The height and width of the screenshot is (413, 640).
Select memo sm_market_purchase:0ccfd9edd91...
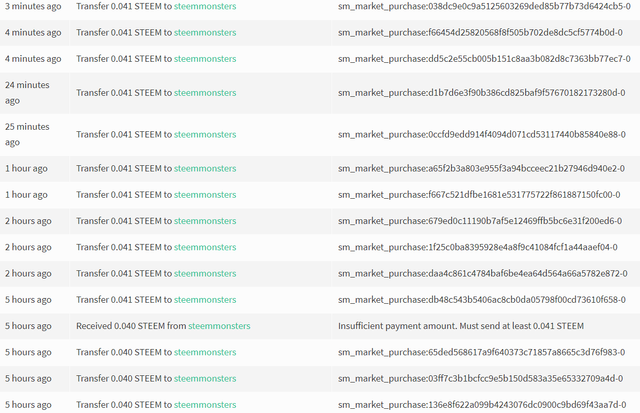[482, 134]
